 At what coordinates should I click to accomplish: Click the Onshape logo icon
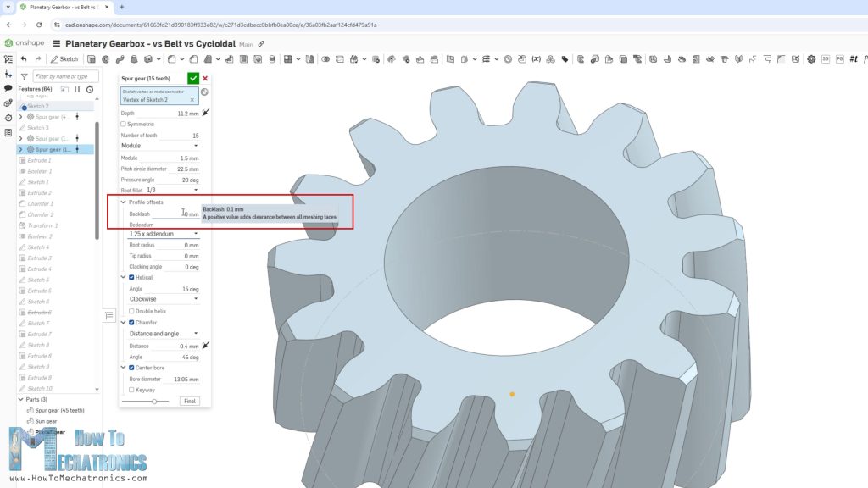coord(10,44)
